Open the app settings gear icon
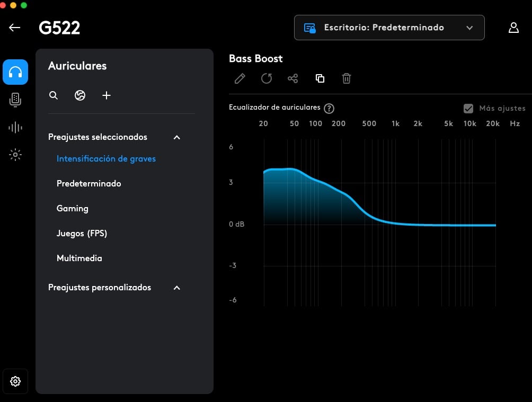Viewport: 532px width, 402px height. click(15, 381)
